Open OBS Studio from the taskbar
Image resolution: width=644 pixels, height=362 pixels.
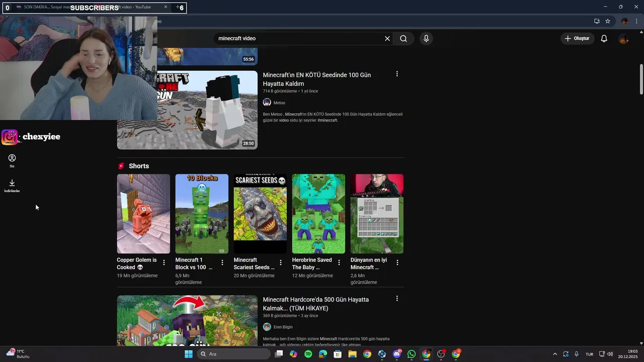(x=441, y=354)
